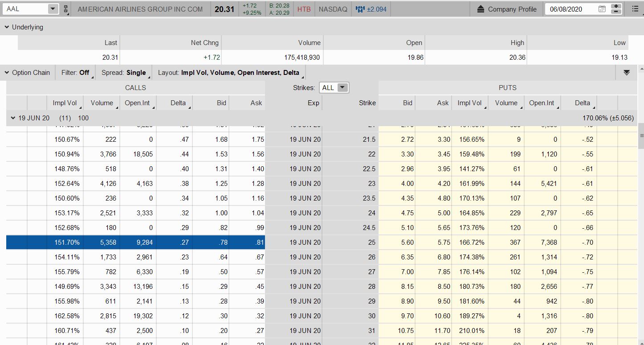Click the date input field showing 06/08/2020
Viewport: 644px width, 345px height.
tap(571, 9)
